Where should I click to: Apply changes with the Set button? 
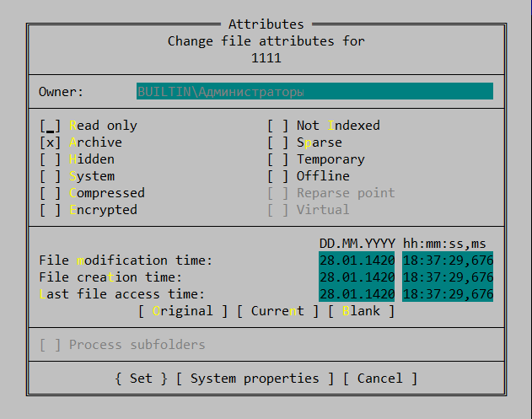coord(141,379)
